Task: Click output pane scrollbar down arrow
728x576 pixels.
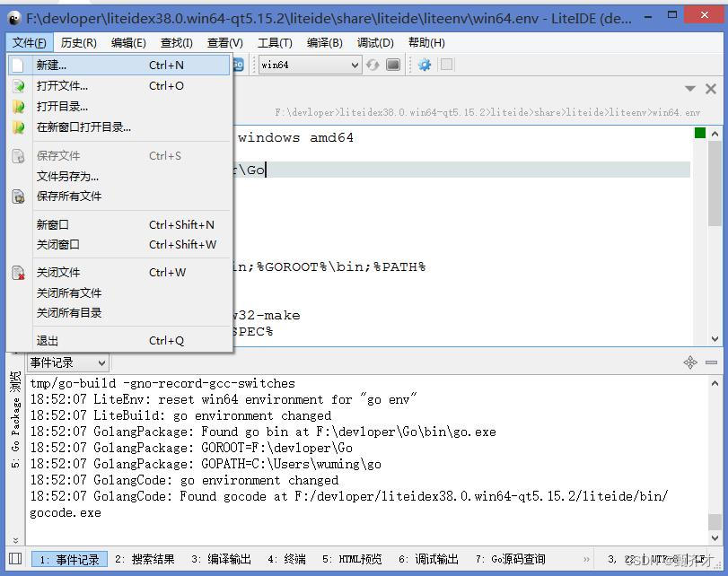Action: [715, 538]
